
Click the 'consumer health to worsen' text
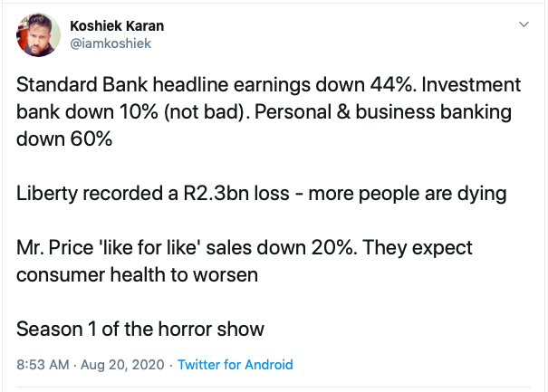click(137, 275)
